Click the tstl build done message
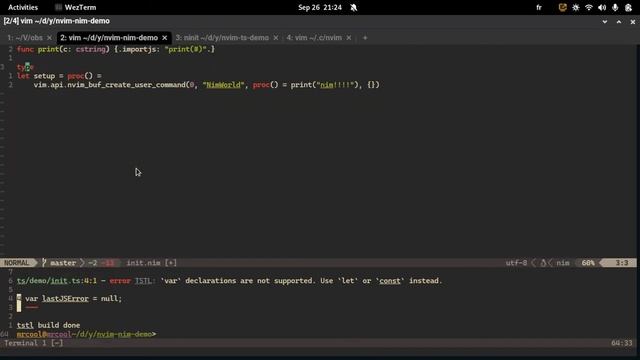Viewport: 640px width, 360px height. coord(48,325)
